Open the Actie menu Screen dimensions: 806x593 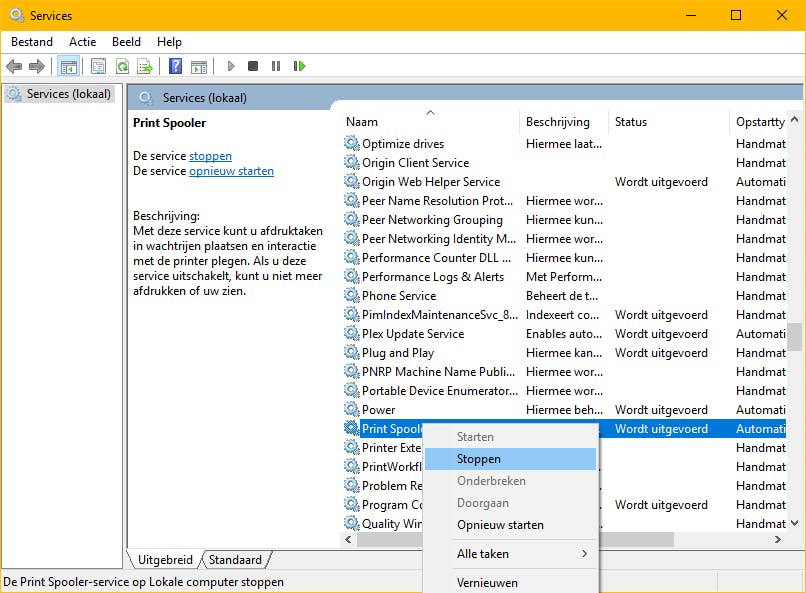tap(83, 42)
